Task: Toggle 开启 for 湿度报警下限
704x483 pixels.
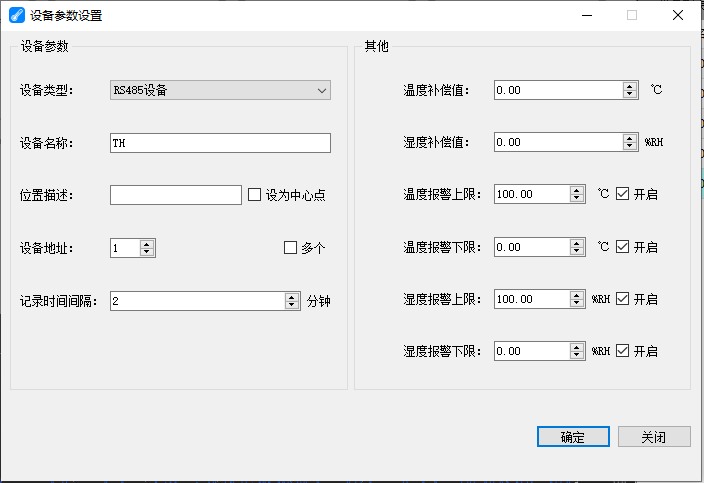Action: pyautogui.click(x=623, y=351)
